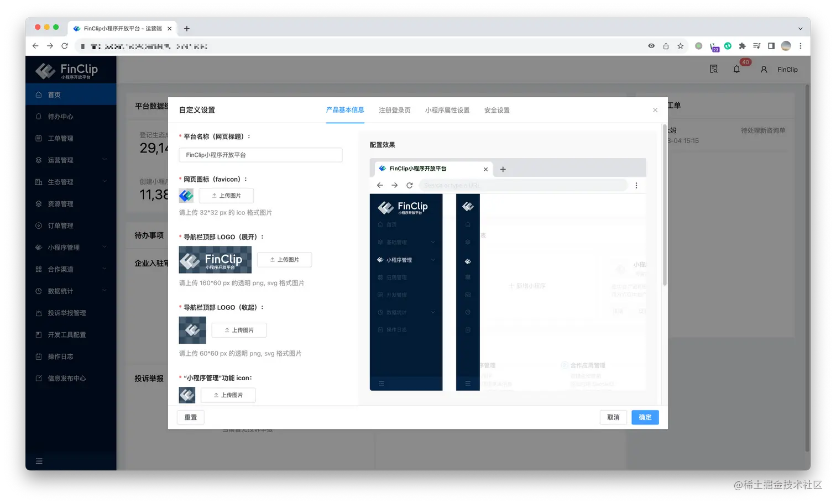Expand the 小程序管理 sidebar menu
This screenshot has width=836, height=504.
pyautogui.click(x=71, y=248)
